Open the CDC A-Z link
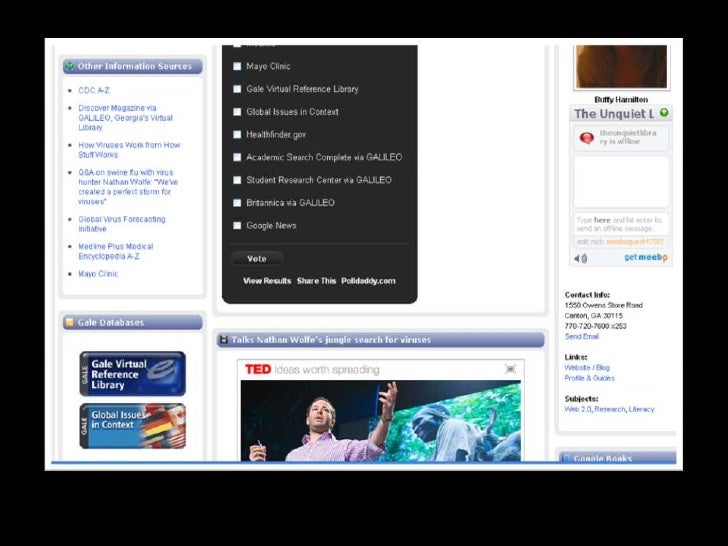The width and height of the screenshot is (728, 546). 94,91
